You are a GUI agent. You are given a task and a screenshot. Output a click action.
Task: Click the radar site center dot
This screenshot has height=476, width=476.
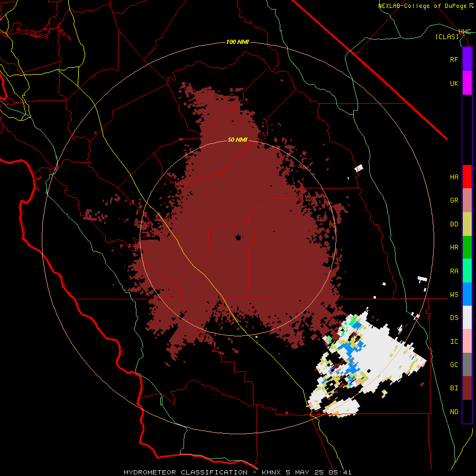[x=238, y=237]
